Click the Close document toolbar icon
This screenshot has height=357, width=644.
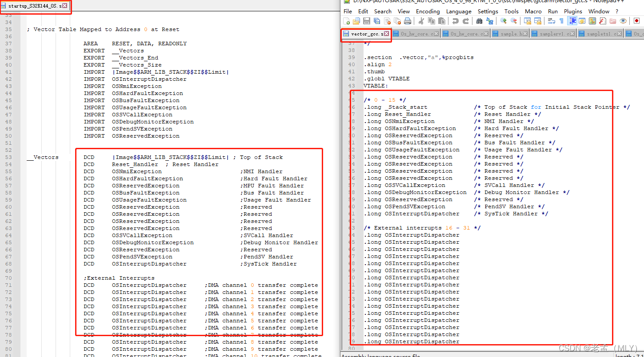pos(387,21)
